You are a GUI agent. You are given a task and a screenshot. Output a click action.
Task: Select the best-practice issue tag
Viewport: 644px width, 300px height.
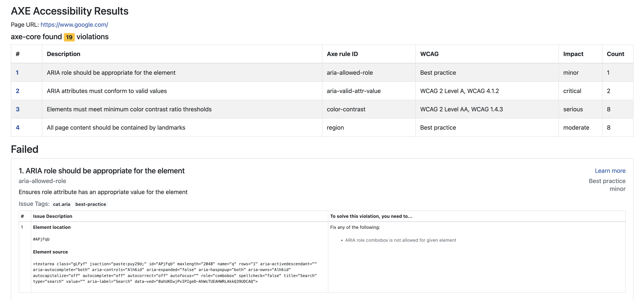pos(91,204)
